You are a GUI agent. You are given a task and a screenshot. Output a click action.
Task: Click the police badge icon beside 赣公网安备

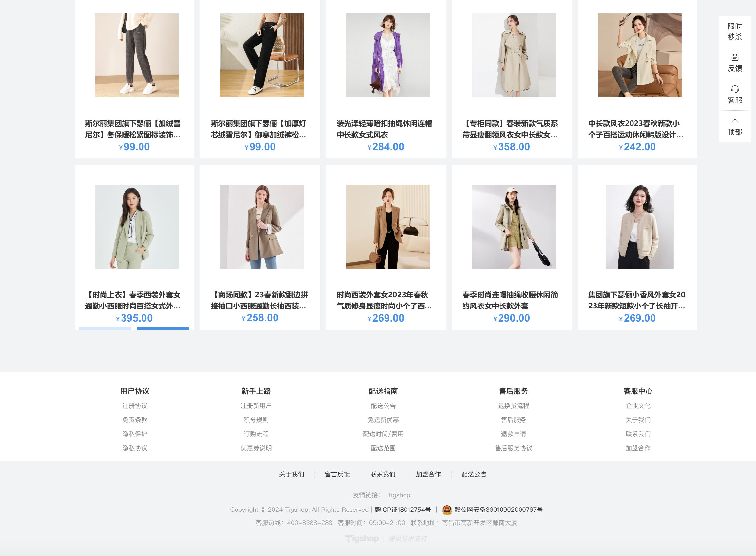coord(447,510)
